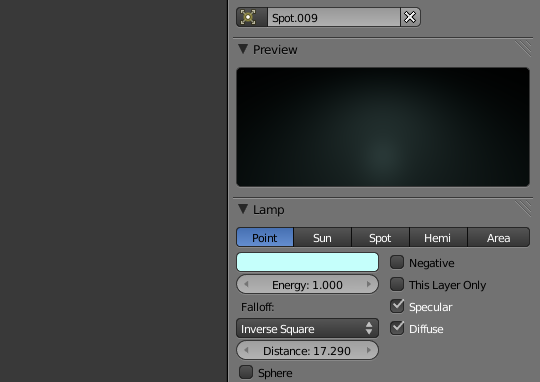Select the Point lamp type
The image size is (540, 382).
click(264, 237)
